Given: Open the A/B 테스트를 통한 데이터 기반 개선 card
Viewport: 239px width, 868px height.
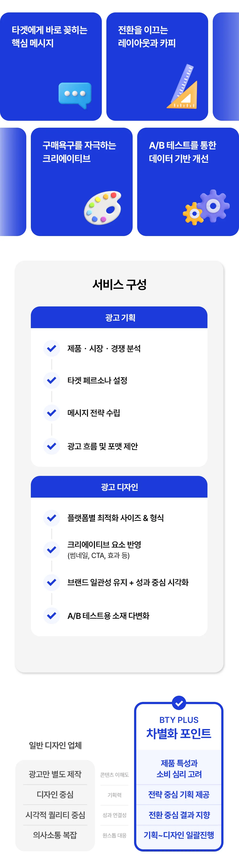Looking at the screenshot, I should pyautogui.click(x=188, y=182).
